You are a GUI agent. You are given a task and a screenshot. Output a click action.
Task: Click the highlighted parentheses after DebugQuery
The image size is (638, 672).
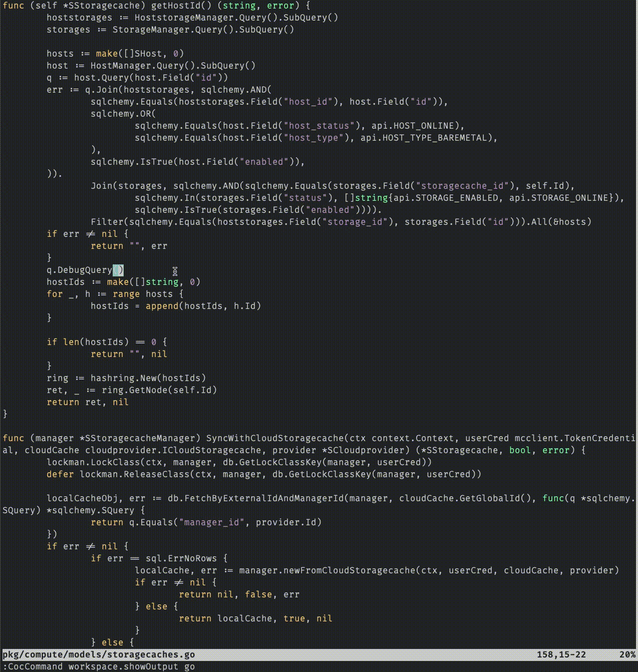119,269
